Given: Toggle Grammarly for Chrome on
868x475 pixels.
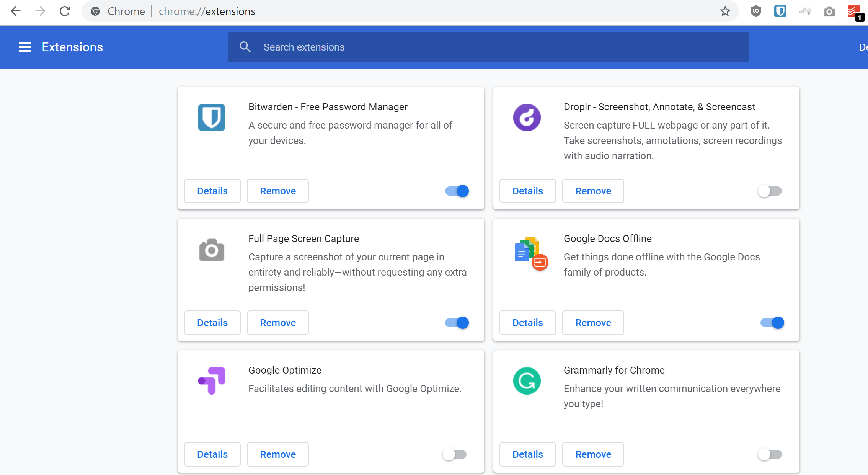Looking at the screenshot, I should (770, 454).
